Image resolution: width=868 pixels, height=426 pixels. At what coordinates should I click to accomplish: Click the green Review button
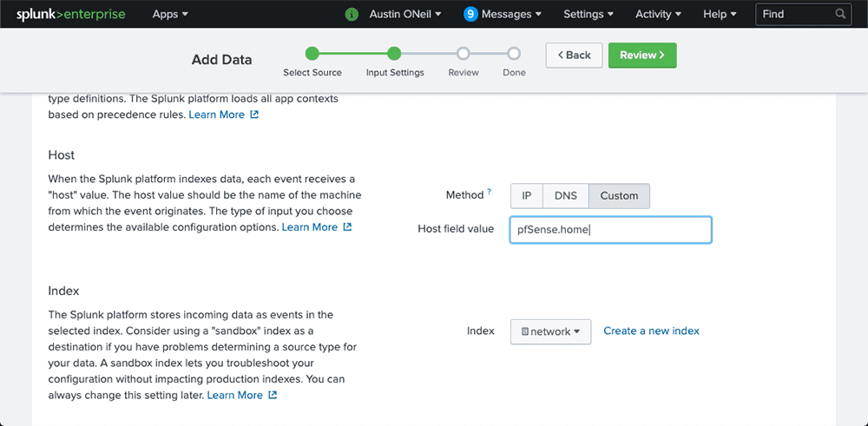(x=642, y=56)
